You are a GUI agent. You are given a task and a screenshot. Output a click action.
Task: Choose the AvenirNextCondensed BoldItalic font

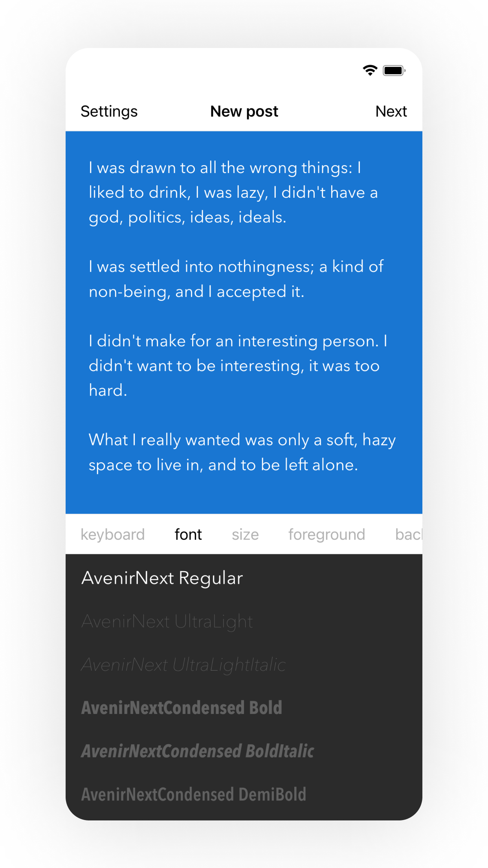pyautogui.click(x=197, y=751)
